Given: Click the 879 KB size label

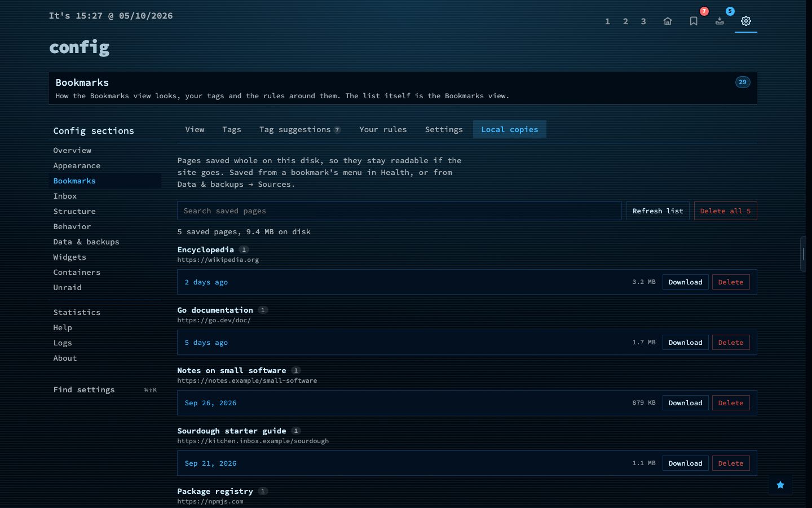Looking at the screenshot, I should (x=643, y=402).
